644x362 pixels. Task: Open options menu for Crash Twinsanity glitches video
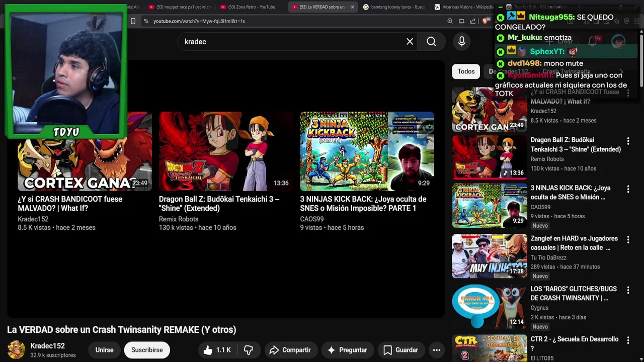click(x=628, y=290)
